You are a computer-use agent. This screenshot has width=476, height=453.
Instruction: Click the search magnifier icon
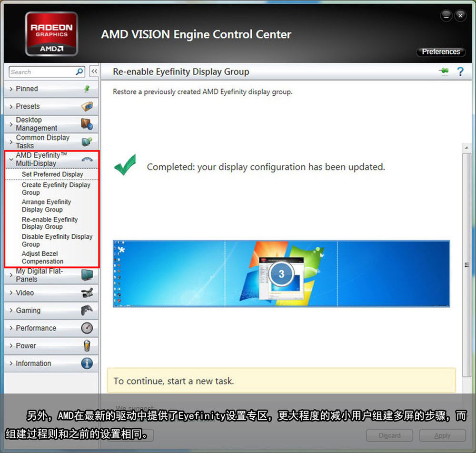(x=79, y=72)
